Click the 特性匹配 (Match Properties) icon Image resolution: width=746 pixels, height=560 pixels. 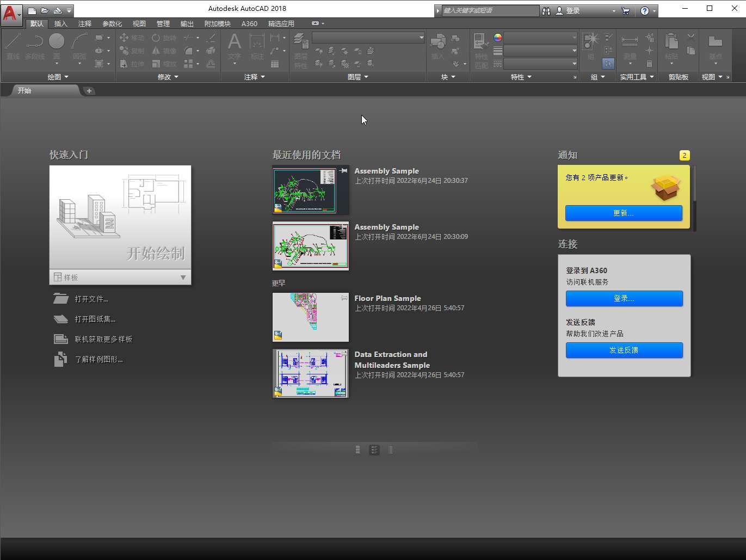(x=481, y=50)
